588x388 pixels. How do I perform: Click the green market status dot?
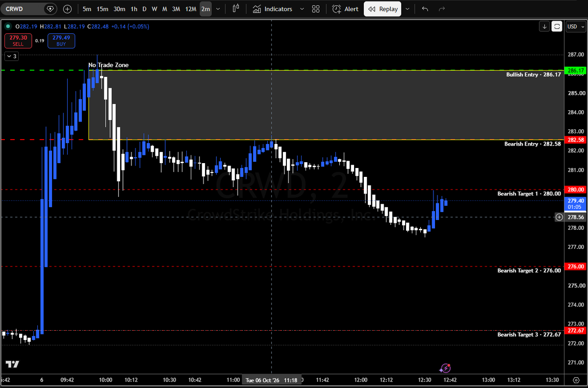click(8, 26)
